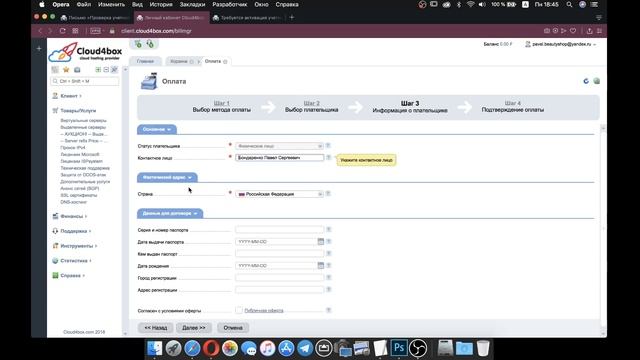Click the briefcase icon right of the star

[x=77, y=70]
